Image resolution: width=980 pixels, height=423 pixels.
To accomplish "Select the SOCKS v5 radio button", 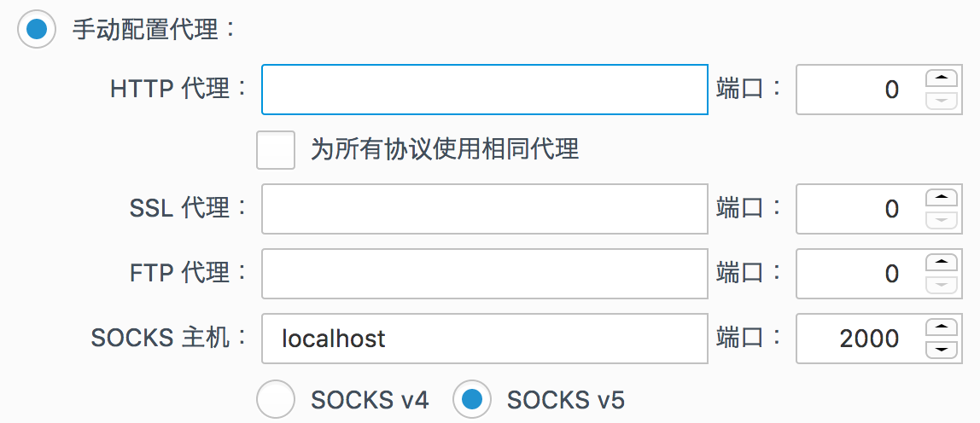I will coord(472,399).
